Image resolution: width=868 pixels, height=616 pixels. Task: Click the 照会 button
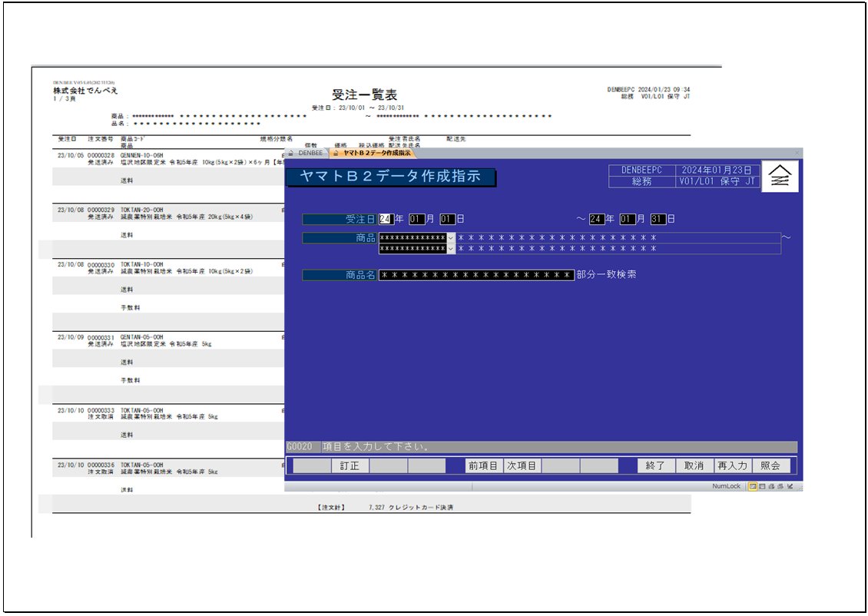(x=770, y=465)
